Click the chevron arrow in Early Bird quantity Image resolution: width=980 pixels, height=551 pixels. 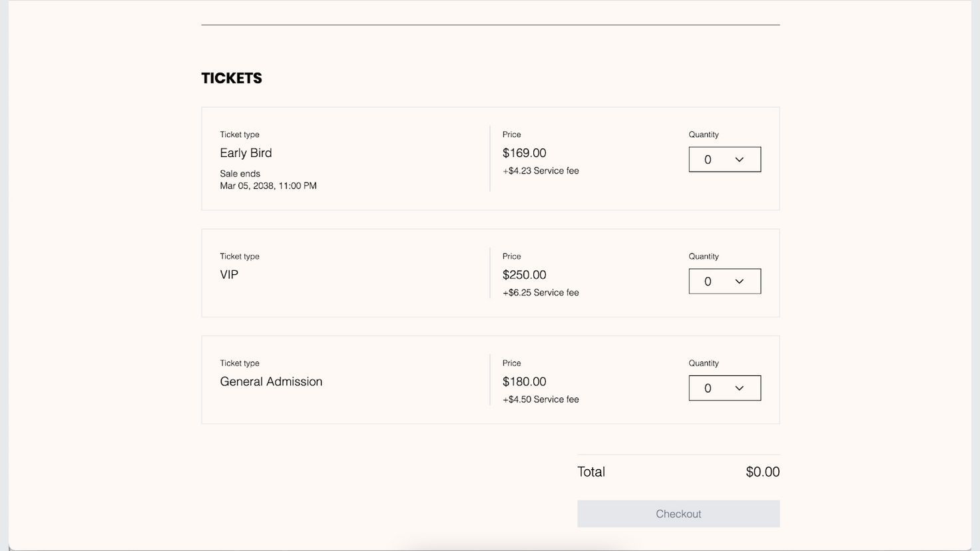[739, 160]
